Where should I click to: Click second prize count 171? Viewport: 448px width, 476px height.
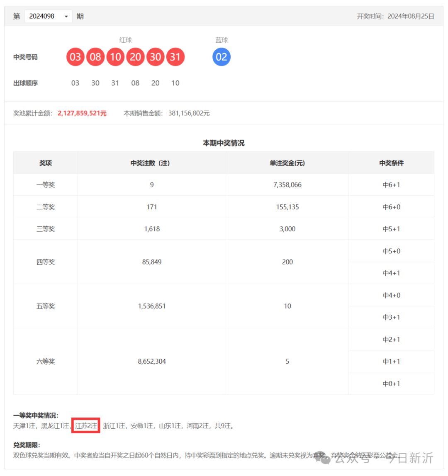[152, 207]
